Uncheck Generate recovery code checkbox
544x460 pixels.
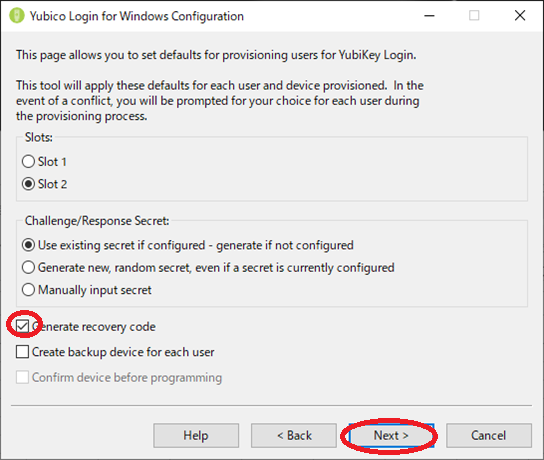[x=23, y=326]
